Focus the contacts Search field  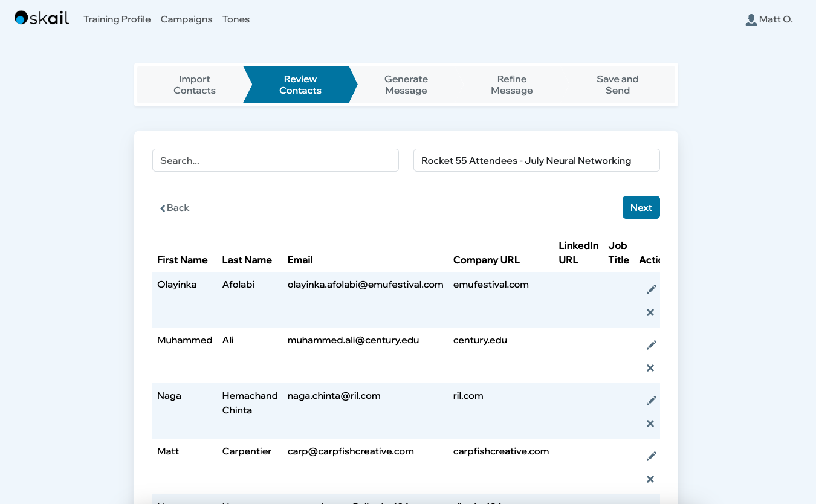[276, 160]
